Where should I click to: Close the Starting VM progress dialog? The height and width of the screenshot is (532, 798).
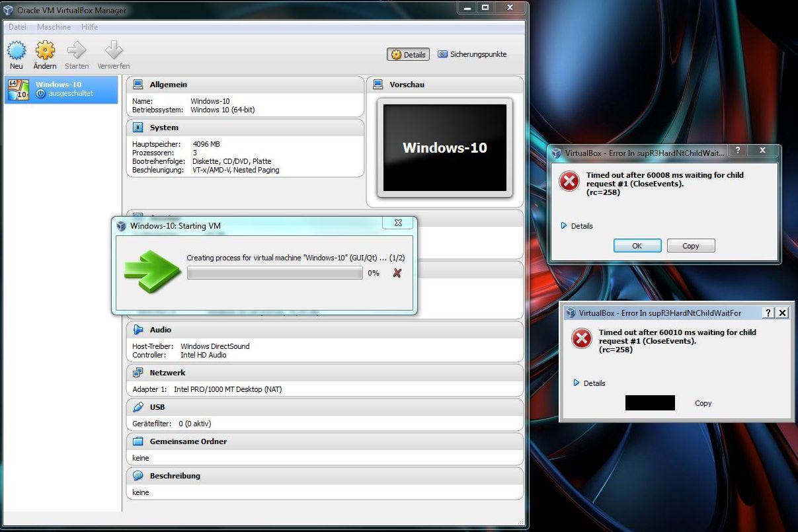click(398, 223)
